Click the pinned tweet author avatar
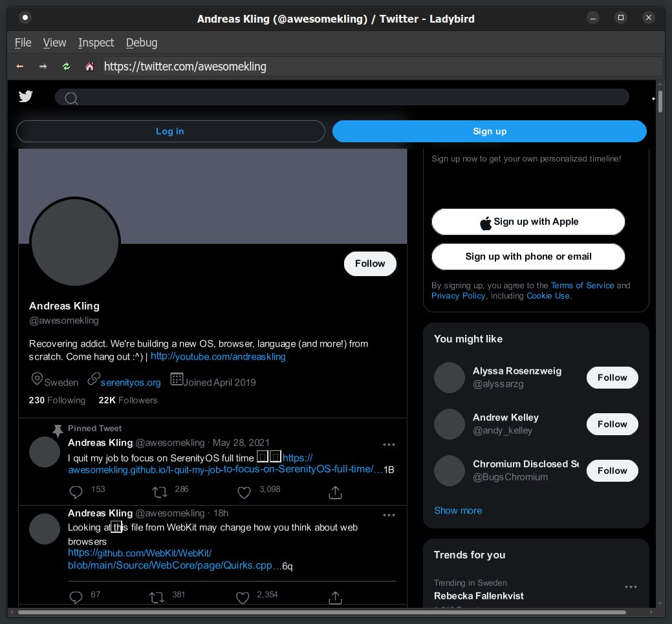672x624 pixels. [45, 452]
